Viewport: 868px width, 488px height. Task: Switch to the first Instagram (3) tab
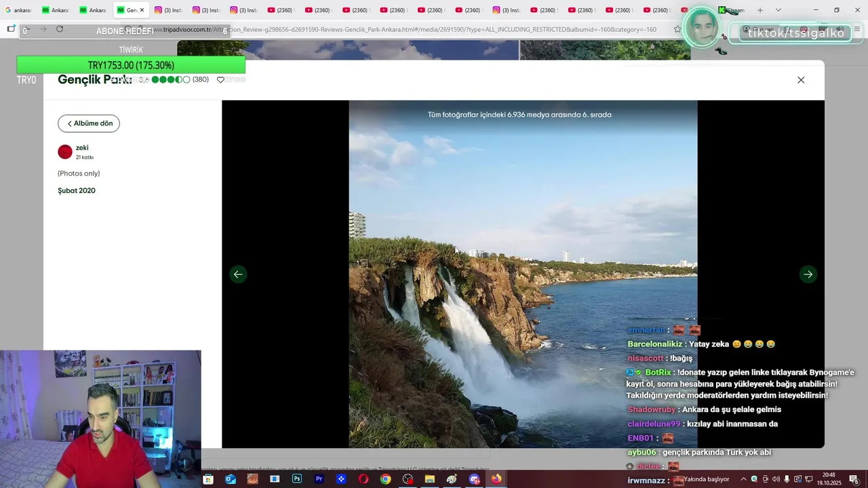pyautogui.click(x=168, y=10)
